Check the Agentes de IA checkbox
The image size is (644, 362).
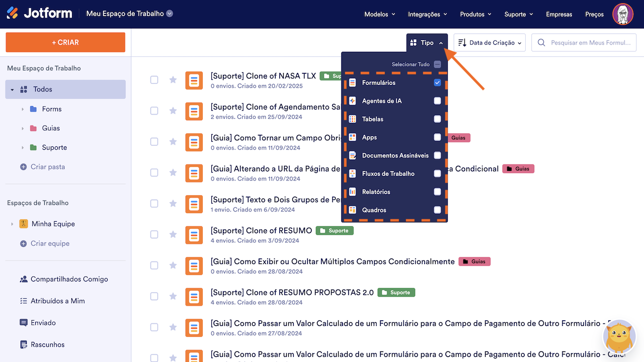(x=437, y=101)
